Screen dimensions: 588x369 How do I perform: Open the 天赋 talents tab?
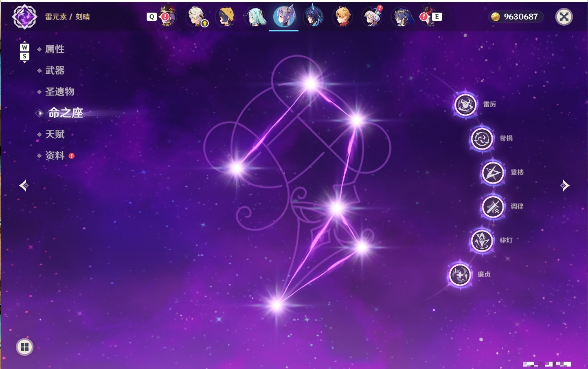coord(55,134)
